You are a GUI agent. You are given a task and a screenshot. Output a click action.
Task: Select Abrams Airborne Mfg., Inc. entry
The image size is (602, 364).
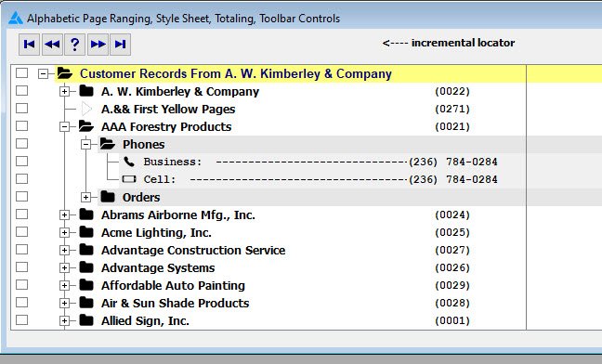178,214
